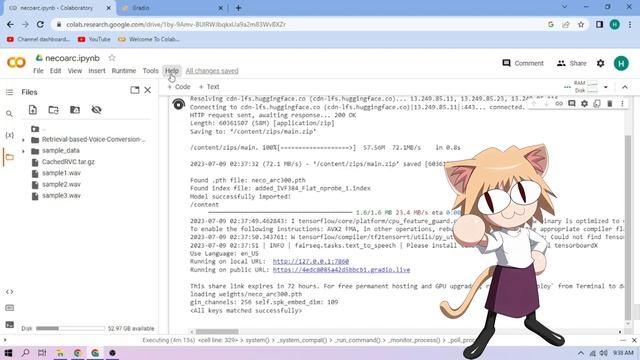Select sample1.wav file

click(61, 173)
